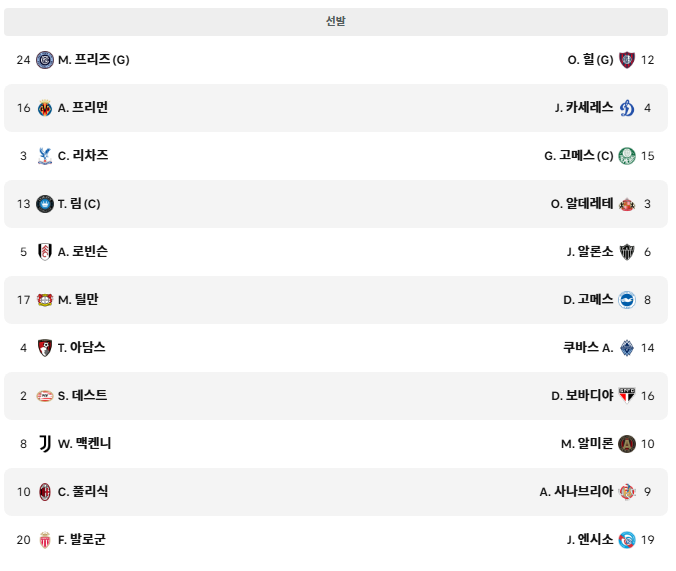676x571 pixels.
Task: Select J. 엔시소 number 19 row
Action: click(x=336, y=540)
